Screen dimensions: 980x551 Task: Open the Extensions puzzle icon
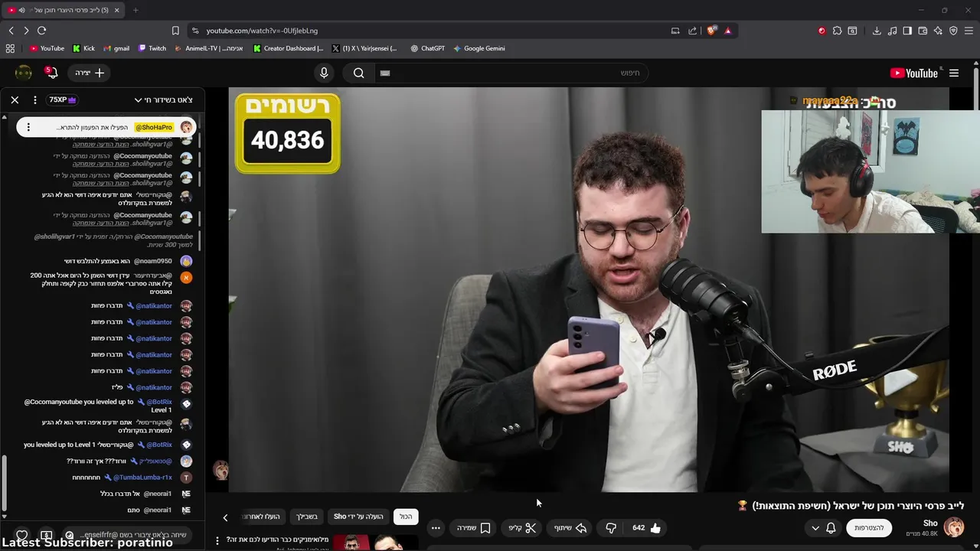[837, 31]
